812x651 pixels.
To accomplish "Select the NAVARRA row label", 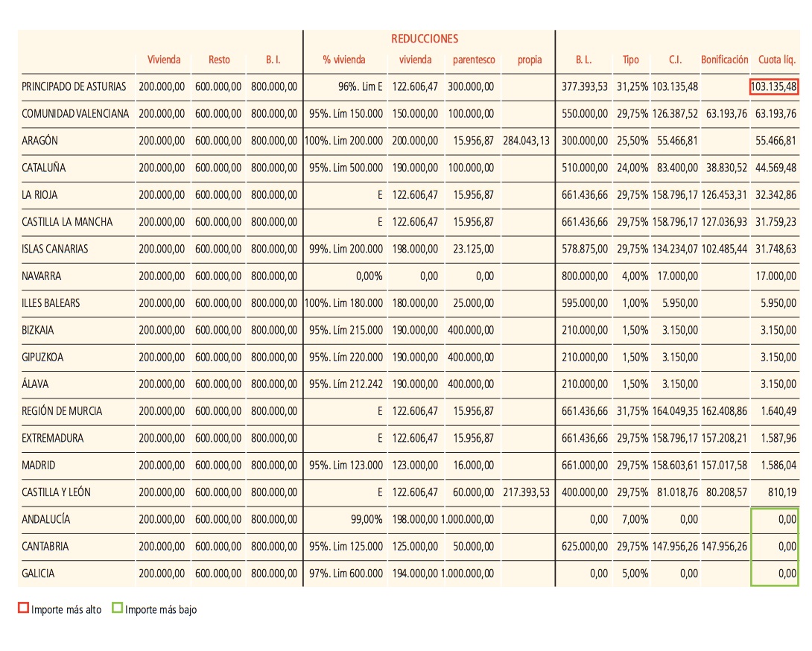I will [42, 276].
